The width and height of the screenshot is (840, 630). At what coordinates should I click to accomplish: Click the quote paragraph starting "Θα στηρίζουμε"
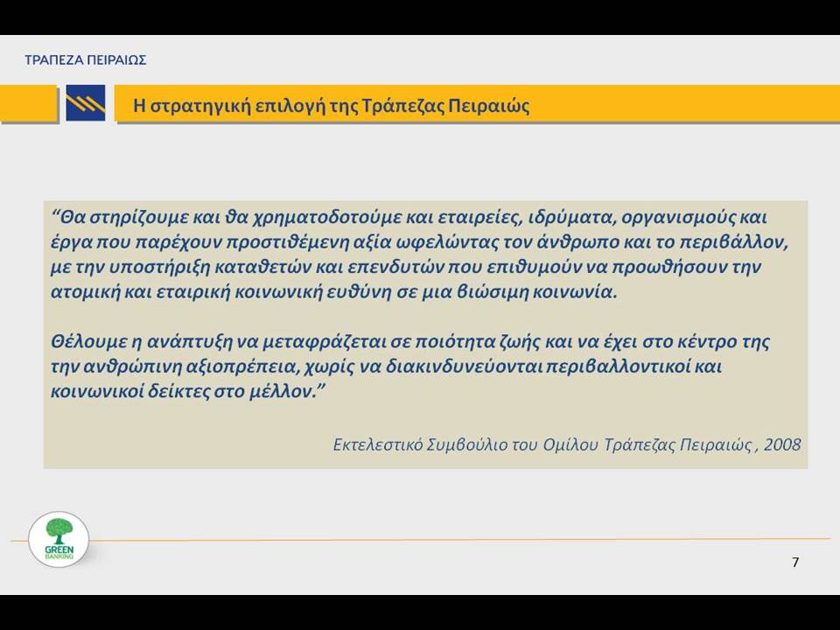tap(419, 255)
